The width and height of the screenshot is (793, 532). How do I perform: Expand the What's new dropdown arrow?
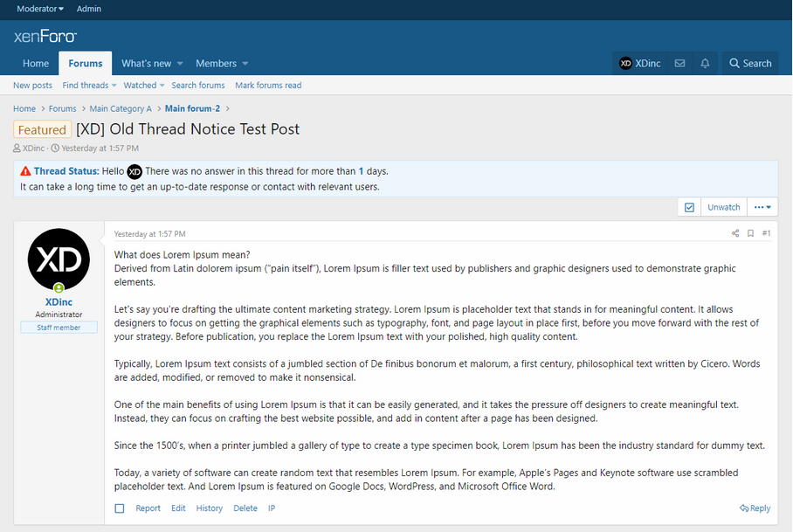180,64
